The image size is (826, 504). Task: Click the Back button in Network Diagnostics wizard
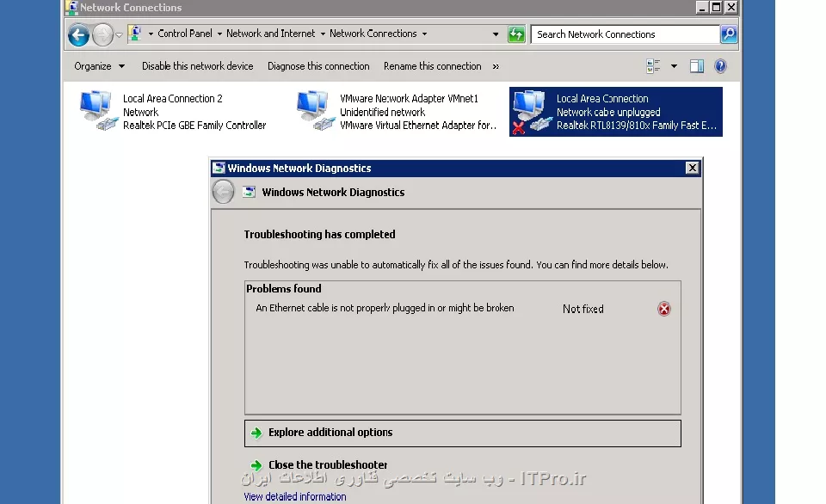224,193
